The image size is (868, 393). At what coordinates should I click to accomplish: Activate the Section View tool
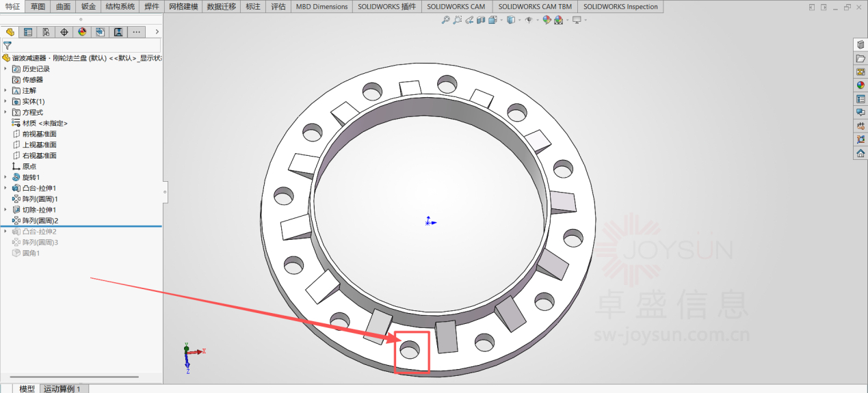coord(481,21)
